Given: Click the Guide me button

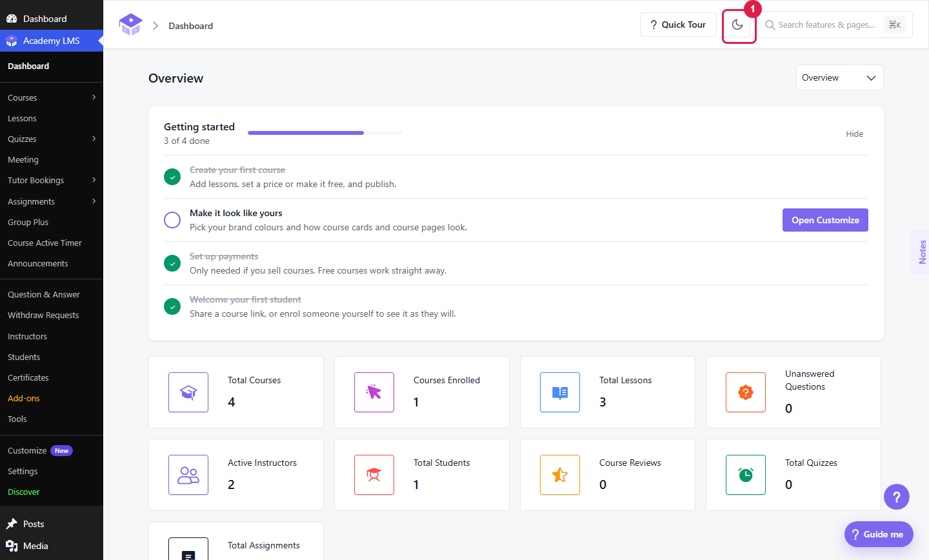Looking at the screenshot, I should point(879,534).
